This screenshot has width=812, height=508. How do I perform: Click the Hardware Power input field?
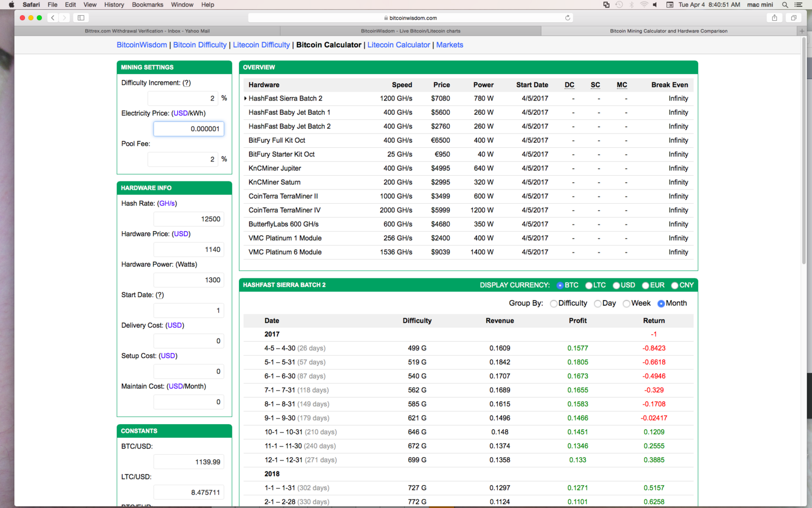[189, 280]
